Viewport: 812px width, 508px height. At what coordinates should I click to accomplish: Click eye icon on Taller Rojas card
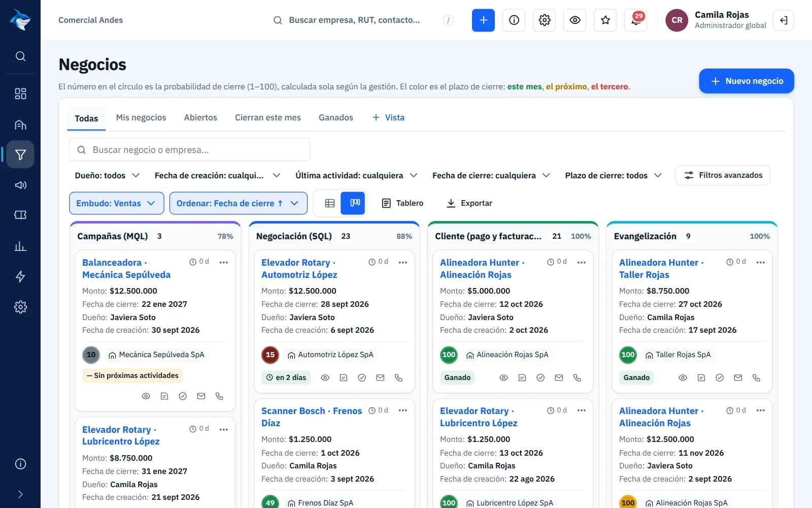point(683,377)
